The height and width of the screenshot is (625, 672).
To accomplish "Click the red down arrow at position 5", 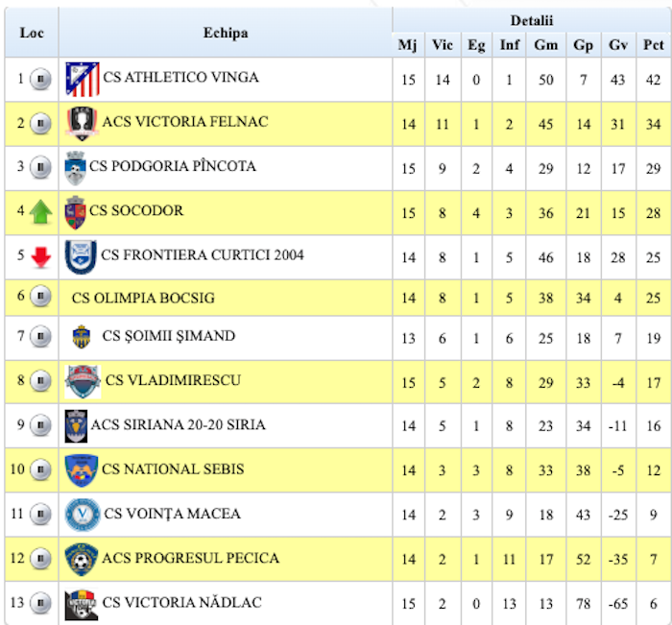I will click(x=39, y=256).
